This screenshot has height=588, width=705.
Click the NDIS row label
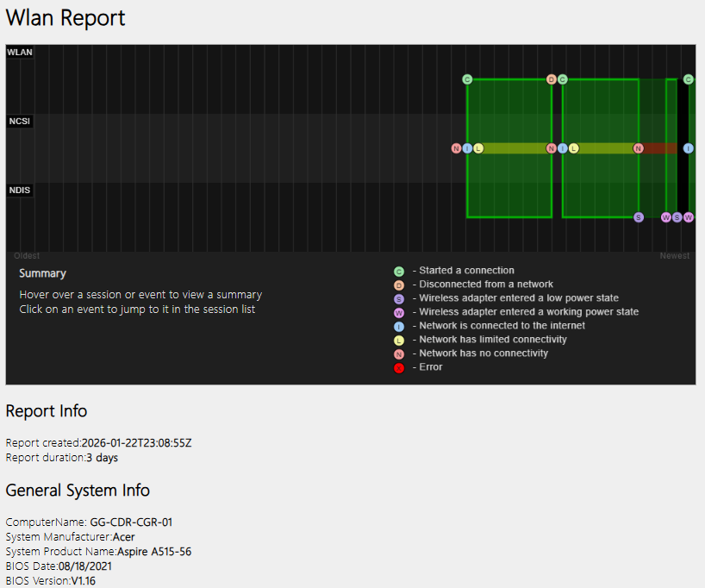click(20, 191)
